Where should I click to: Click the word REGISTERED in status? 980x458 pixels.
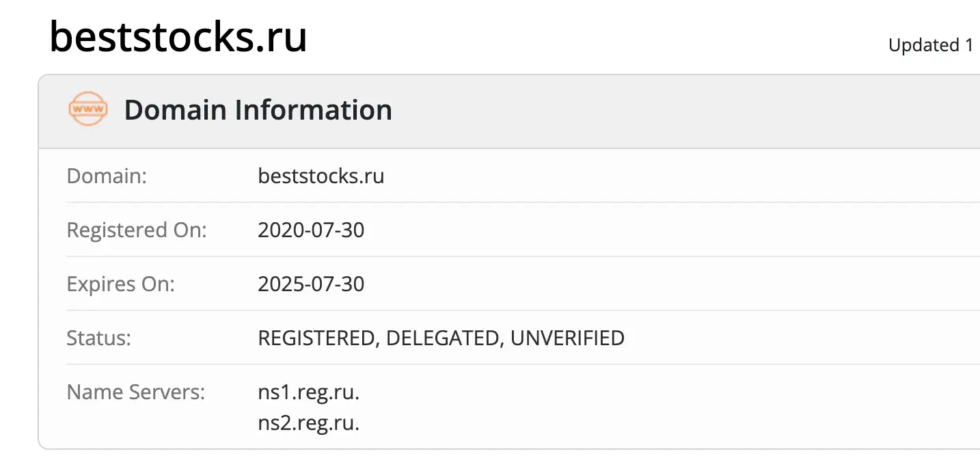coord(318,338)
